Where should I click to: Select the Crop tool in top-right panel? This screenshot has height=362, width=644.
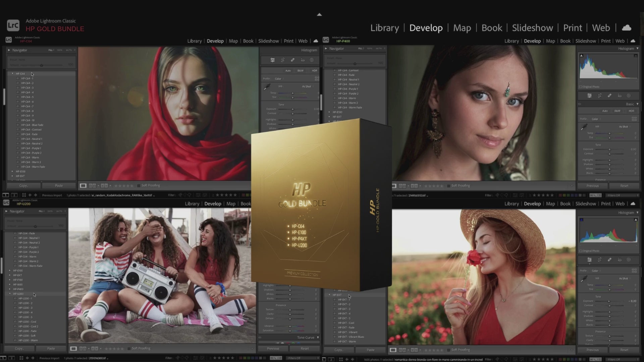(599, 96)
